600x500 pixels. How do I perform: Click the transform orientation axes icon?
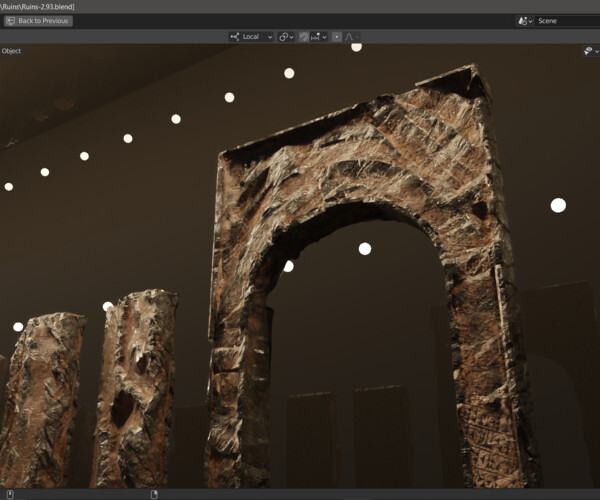tap(235, 37)
